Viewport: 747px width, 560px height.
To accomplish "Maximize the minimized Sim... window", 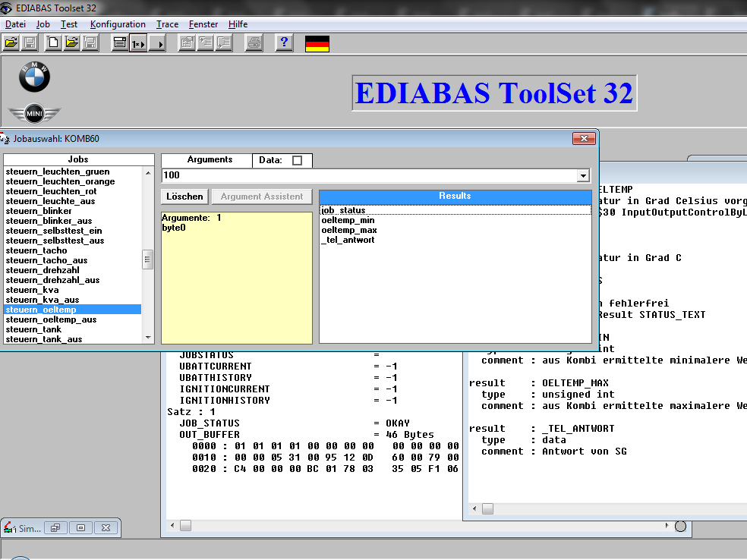I will [81, 527].
